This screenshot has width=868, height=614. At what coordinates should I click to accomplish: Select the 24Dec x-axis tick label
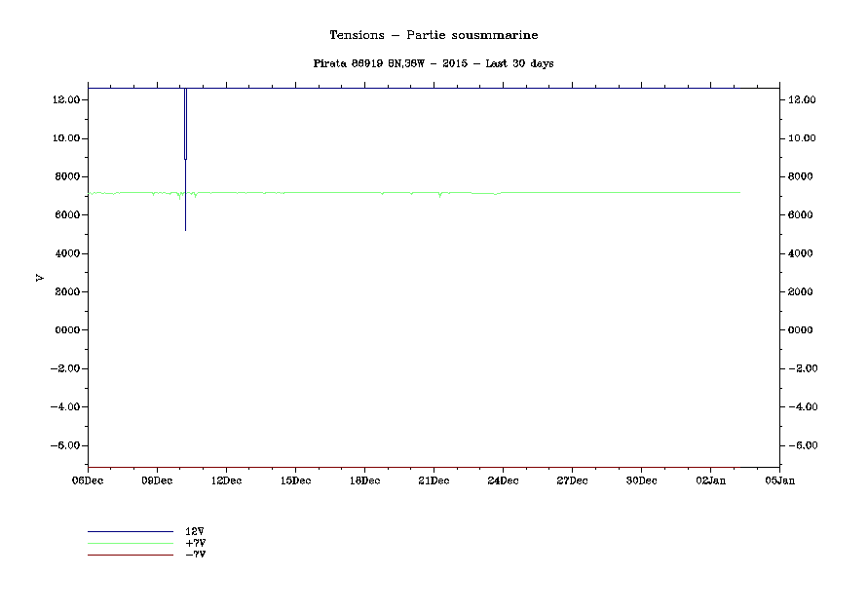503,480
